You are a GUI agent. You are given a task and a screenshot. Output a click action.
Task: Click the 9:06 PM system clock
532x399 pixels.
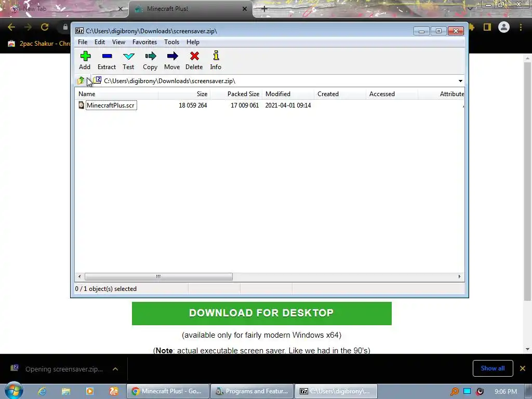pos(506,392)
